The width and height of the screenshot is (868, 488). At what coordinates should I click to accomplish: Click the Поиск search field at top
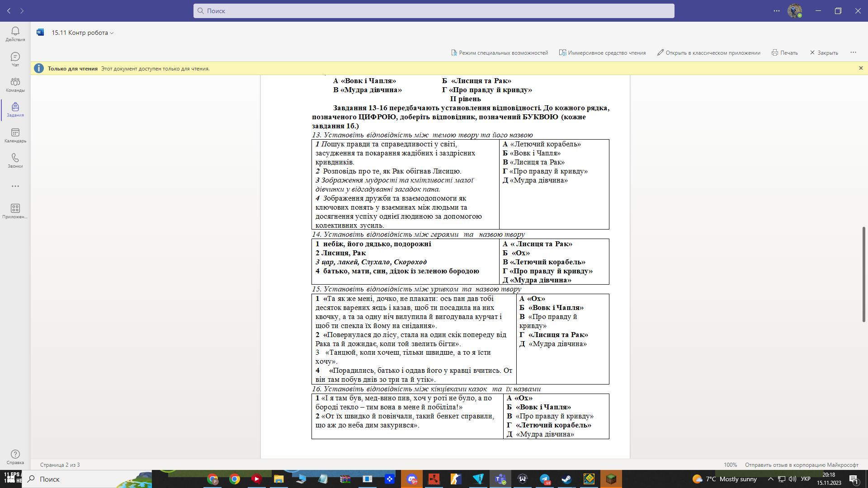pyautogui.click(x=434, y=11)
